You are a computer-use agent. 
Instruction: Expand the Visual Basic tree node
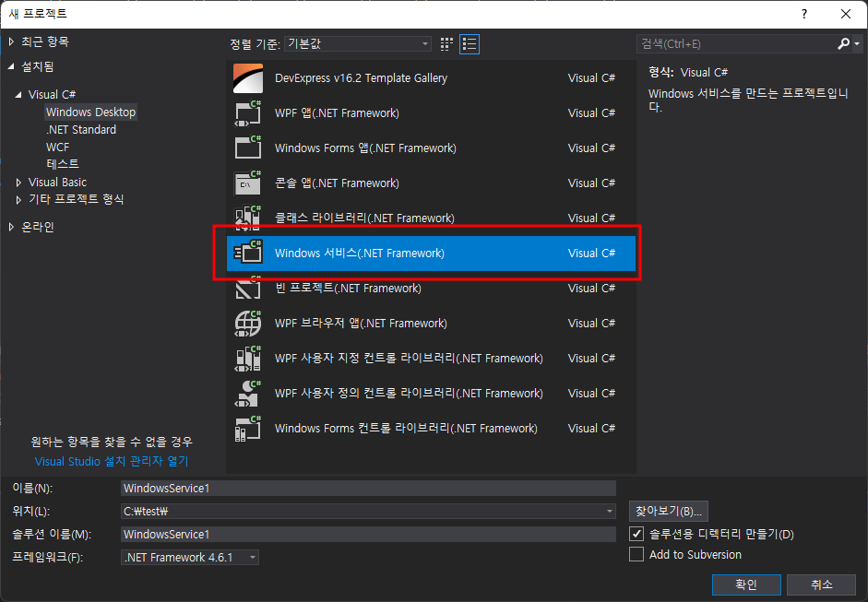18,182
